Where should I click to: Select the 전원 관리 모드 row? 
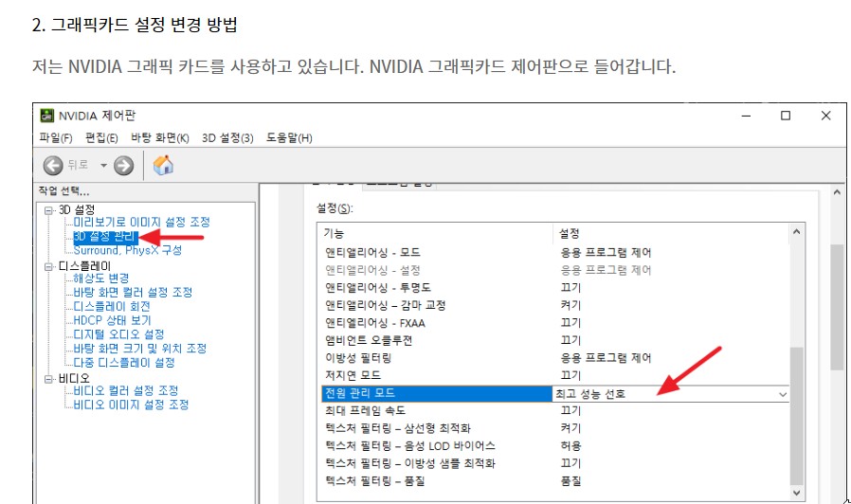[x=436, y=393]
